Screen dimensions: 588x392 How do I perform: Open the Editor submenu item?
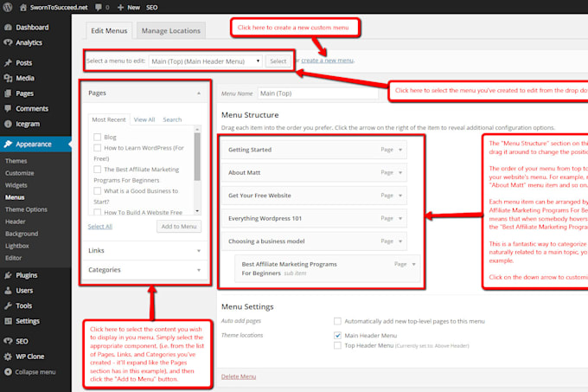tap(14, 258)
